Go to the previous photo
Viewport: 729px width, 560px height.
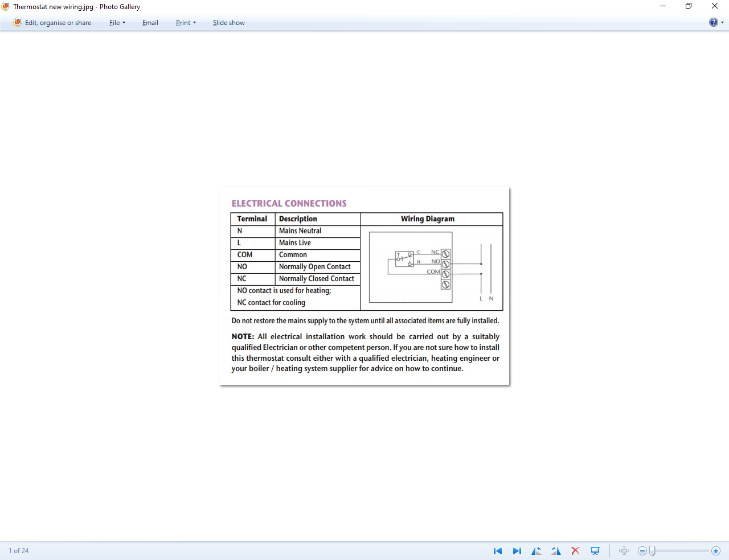(x=498, y=551)
